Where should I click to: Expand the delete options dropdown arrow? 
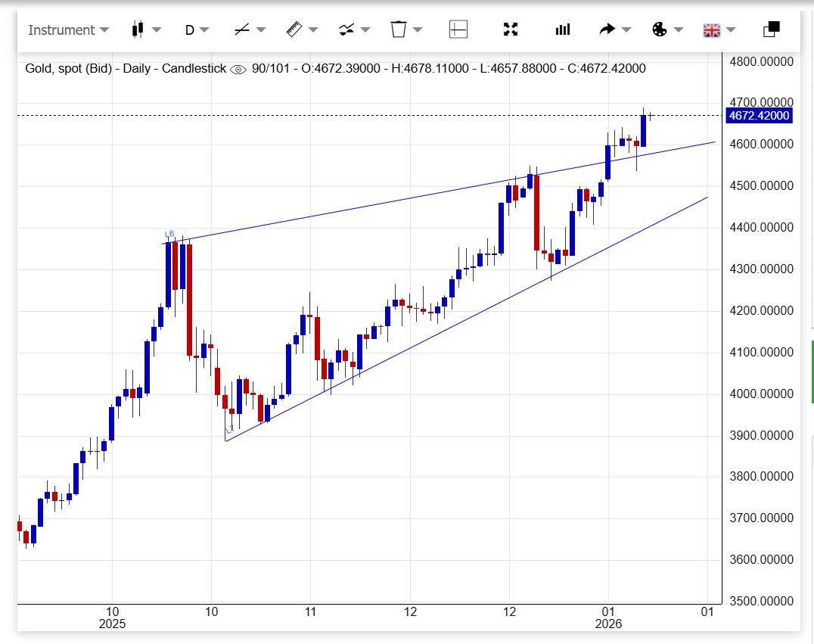[x=418, y=30]
